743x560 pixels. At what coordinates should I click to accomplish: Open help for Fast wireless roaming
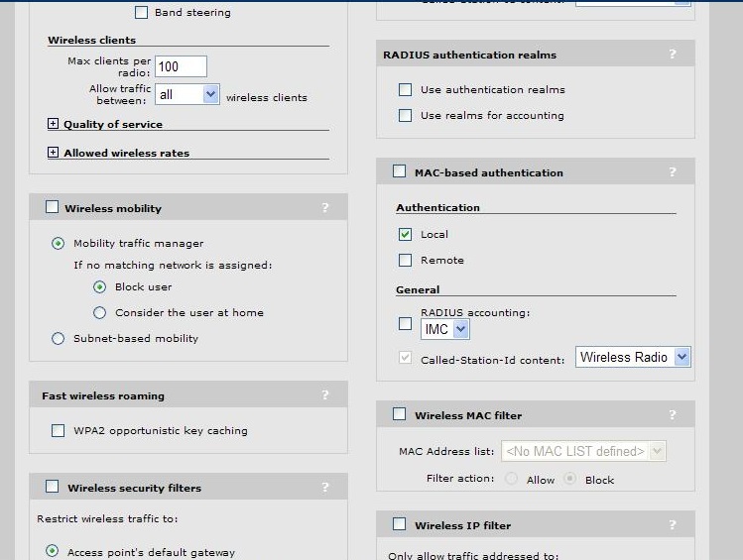pyautogui.click(x=325, y=395)
